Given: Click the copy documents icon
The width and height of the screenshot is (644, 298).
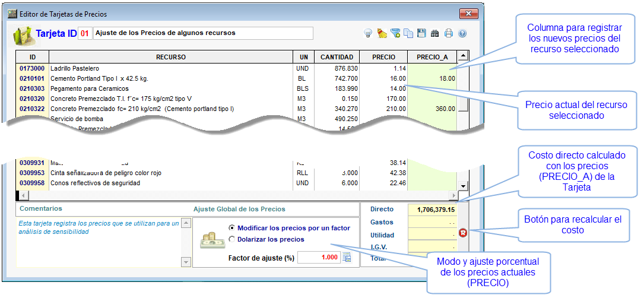Looking at the screenshot, I should pos(408,34).
